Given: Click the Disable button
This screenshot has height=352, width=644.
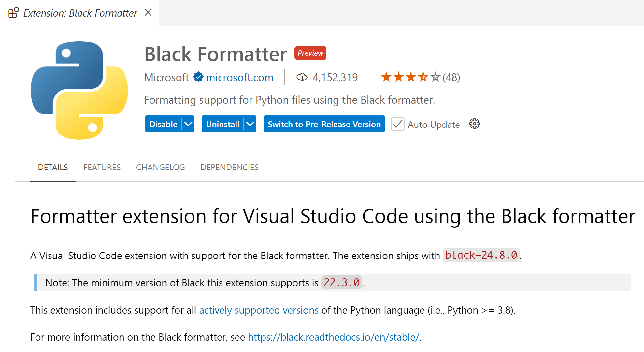Looking at the screenshot, I should click(x=163, y=124).
